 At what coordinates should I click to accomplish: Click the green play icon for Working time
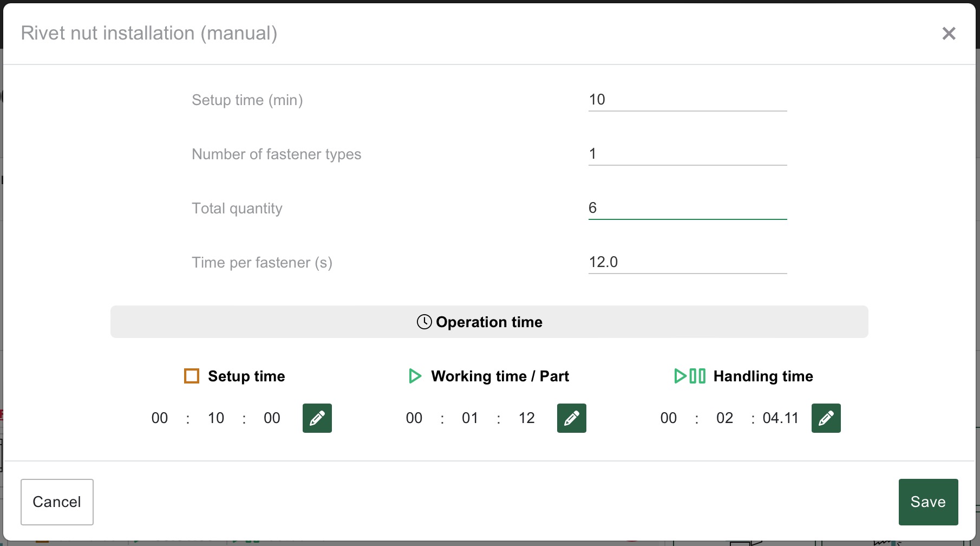(415, 376)
